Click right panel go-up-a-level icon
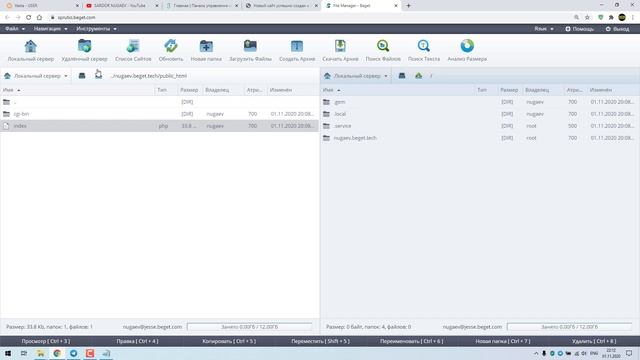The height and width of the screenshot is (360, 640). [x=418, y=76]
